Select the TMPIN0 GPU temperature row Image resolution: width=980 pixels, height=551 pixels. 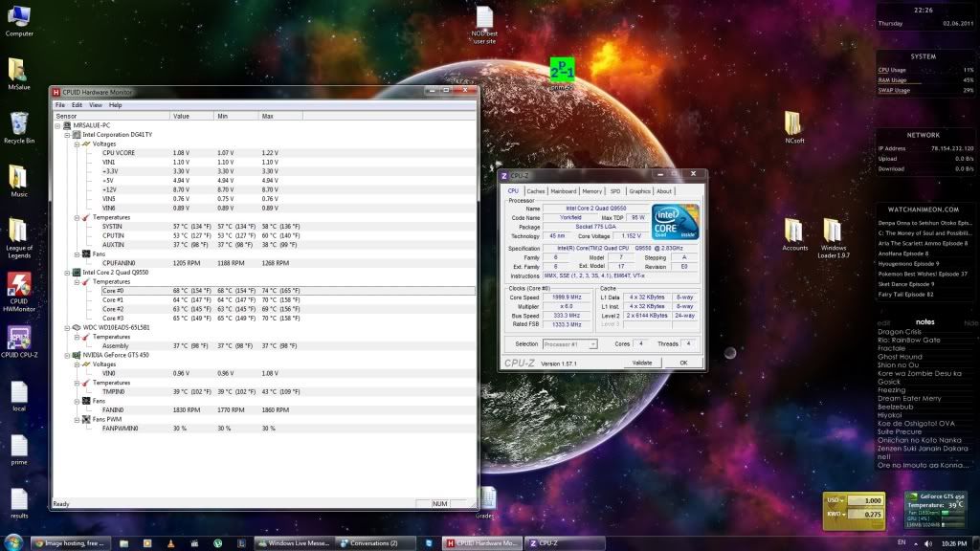287,391
